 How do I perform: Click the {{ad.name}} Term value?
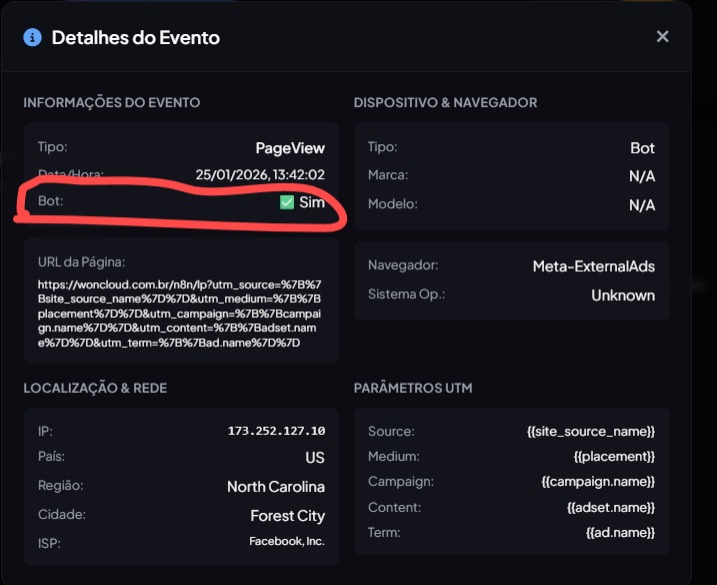(621, 534)
